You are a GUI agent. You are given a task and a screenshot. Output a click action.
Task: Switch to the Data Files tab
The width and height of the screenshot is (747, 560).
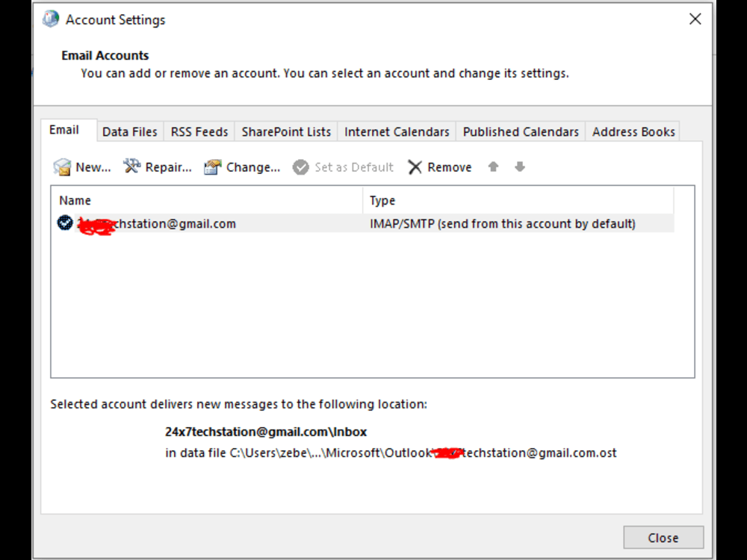point(129,131)
